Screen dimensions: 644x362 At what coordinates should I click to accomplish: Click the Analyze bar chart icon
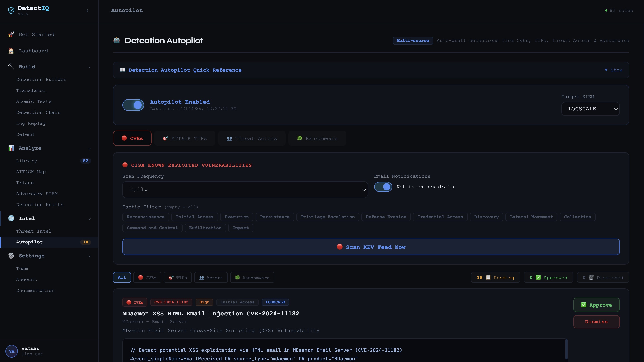11,148
